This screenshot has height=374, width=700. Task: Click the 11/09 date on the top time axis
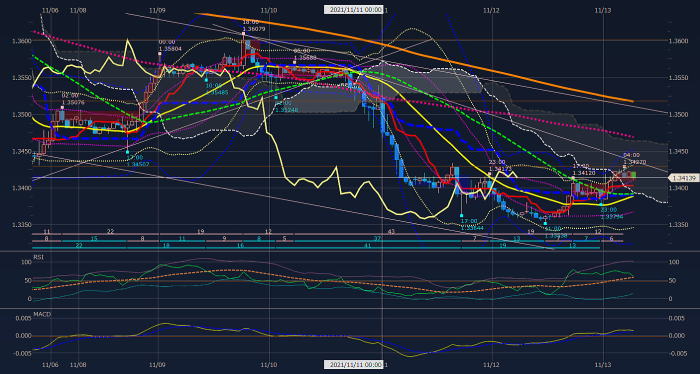(158, 9)
